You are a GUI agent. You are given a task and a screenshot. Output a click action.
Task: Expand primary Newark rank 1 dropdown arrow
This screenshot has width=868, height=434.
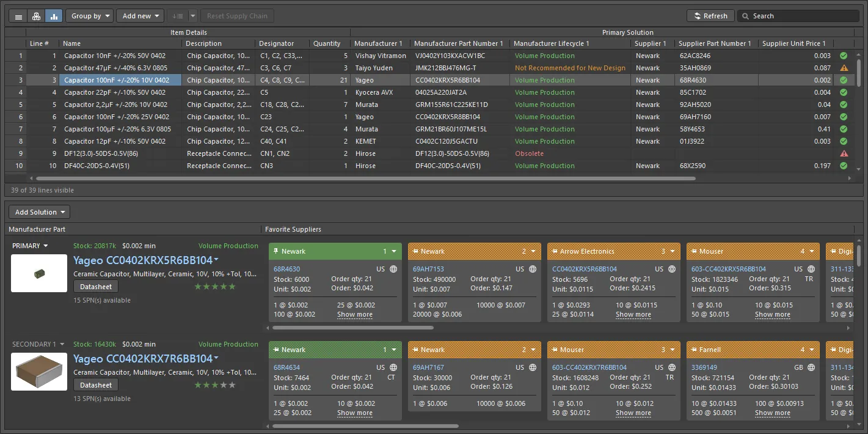tap(394, 251)
